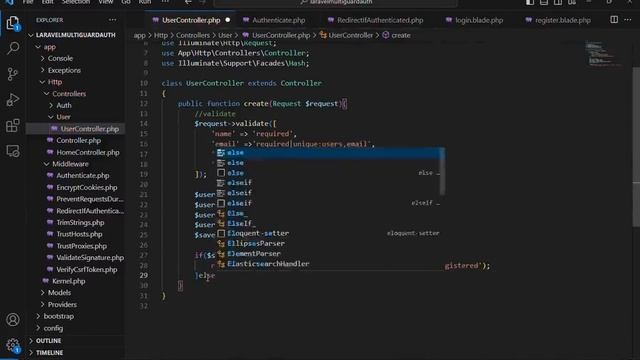Viewport: 640px width, 360px height.
Task: Open the Extensions view
Action: coord(13,125)
